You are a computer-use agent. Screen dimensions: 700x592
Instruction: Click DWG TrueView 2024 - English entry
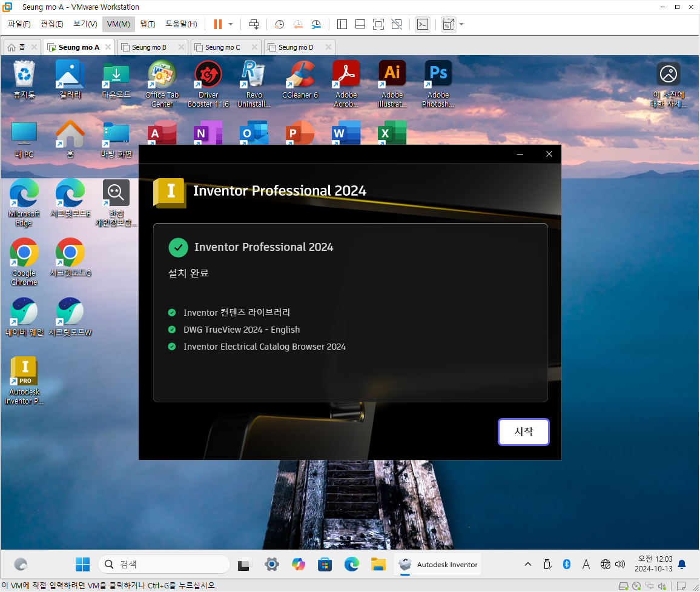tap(242, 330)
